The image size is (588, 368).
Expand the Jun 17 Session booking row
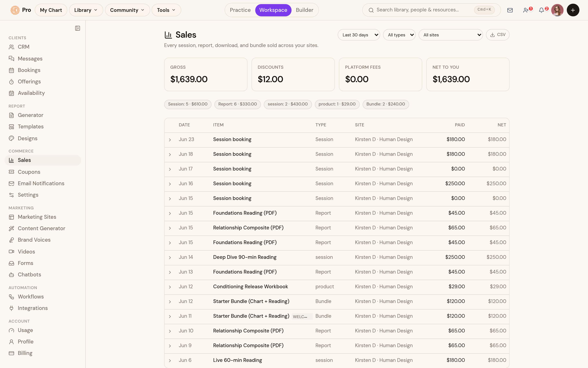tap(170, 169)
